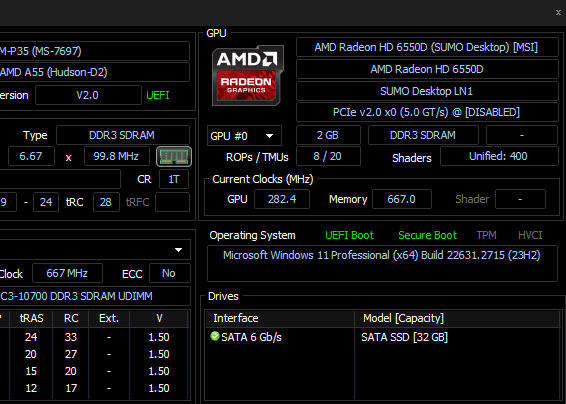Image resolution: width=566 pixels, height=404 pixels.
Task: Click the AMD Radeon Graphics logo
Action: coord(247,76)
